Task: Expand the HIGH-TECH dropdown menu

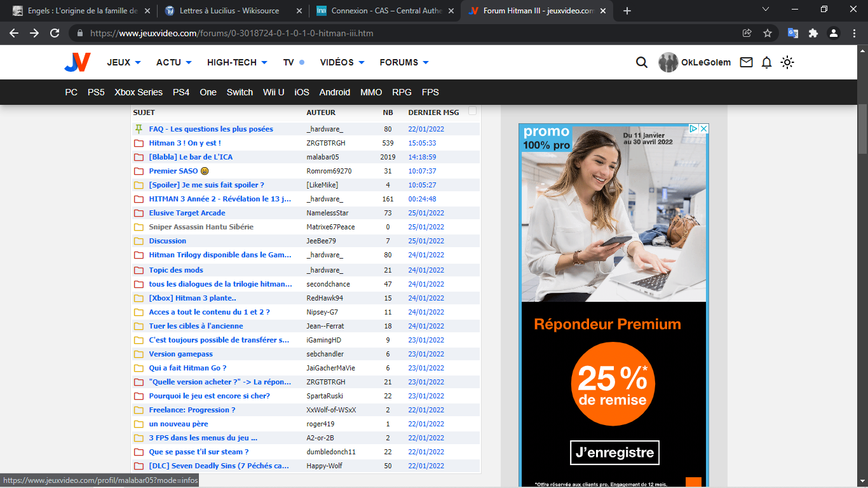Action: point(237,62)
